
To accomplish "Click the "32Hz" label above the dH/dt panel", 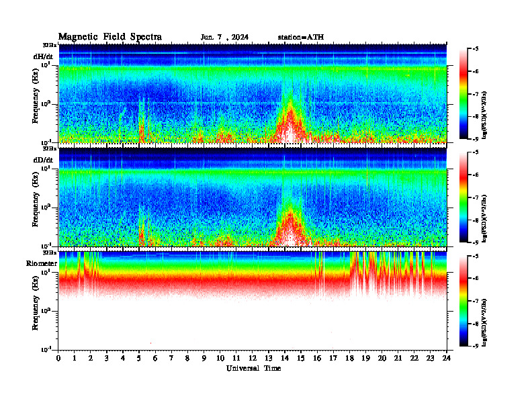I will tap(50, 45).
